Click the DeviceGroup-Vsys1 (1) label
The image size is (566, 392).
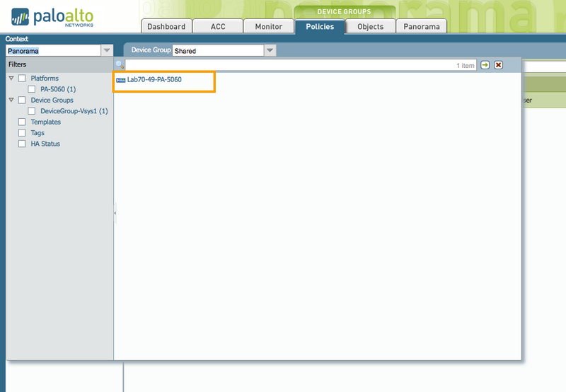pos(74,111)
